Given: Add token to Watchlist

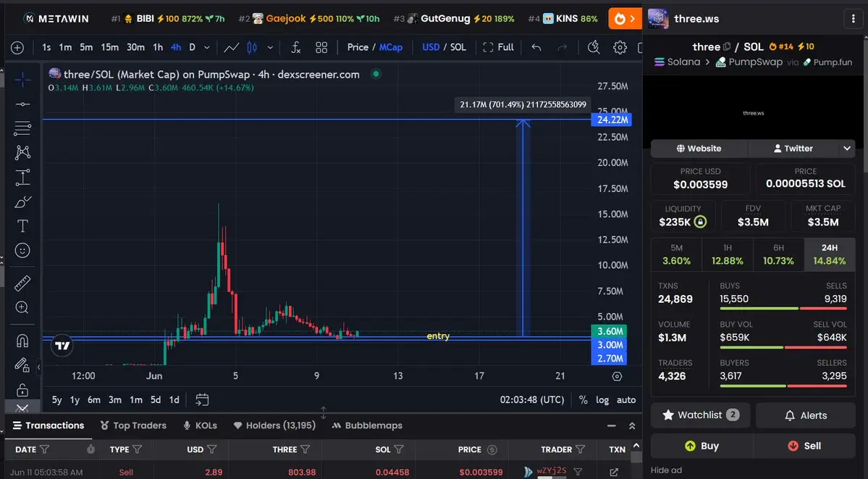Looking at the screenshot, I should 700,415.
